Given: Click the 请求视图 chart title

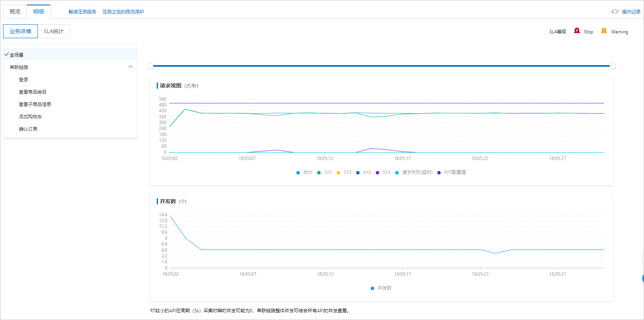Looking at the screenshot, I should (x=171, y=86).
